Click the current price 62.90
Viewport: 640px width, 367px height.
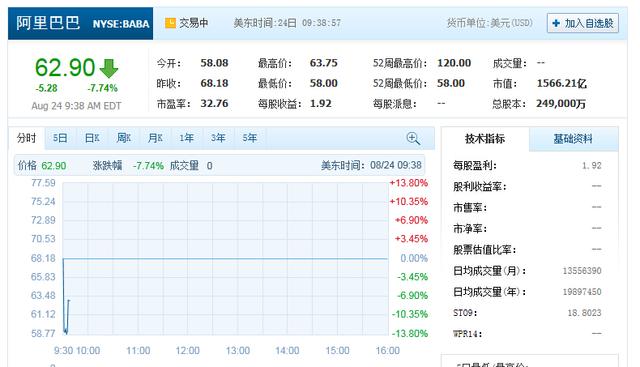65,67
